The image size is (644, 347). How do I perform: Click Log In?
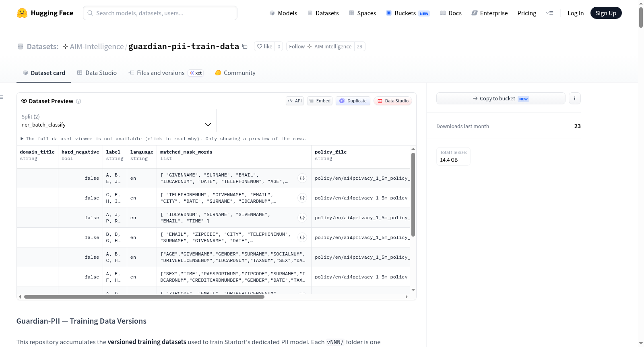(x=576, y=13)
